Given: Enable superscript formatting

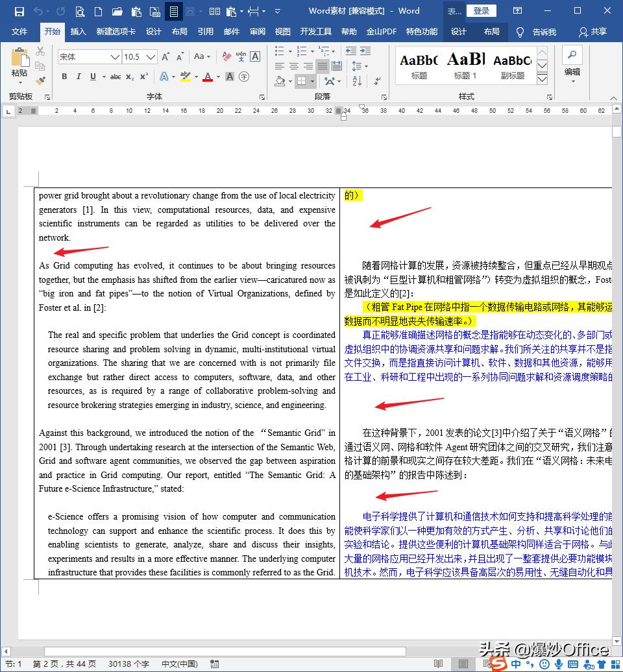Looking at the screenshot, I should tap(142, 77).
